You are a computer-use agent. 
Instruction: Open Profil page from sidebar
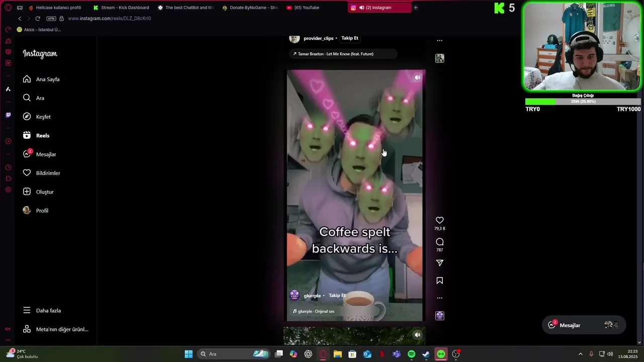pyautogui.click(x=36, y=211)
